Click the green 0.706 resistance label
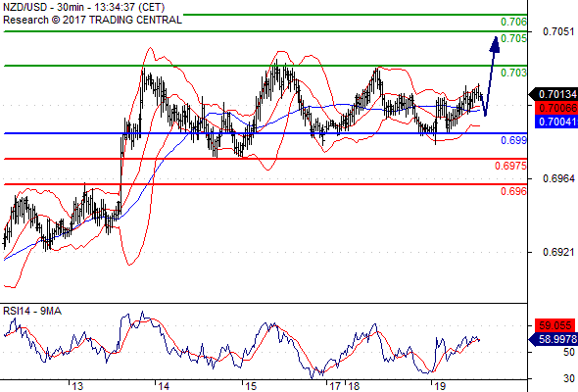The image size is (578, 392). [513, 22]
